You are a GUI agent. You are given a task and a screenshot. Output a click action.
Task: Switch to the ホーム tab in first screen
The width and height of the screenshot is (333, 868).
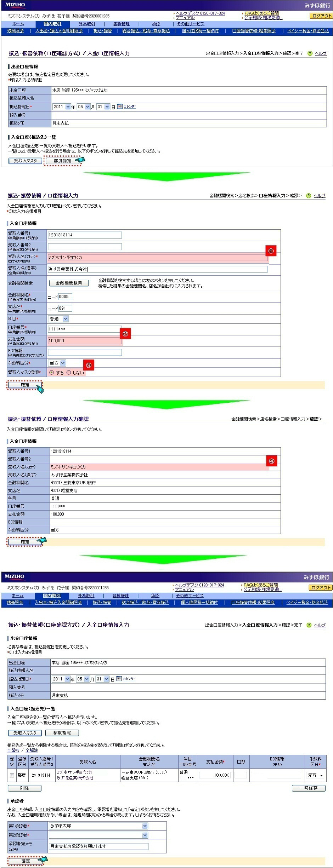tap(18, 24)
